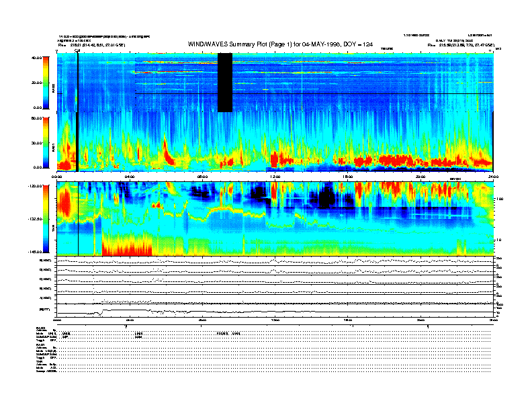Click the 60.00 label on RAD1 scale
The image size is (532, 411).
tap(37, 118)
